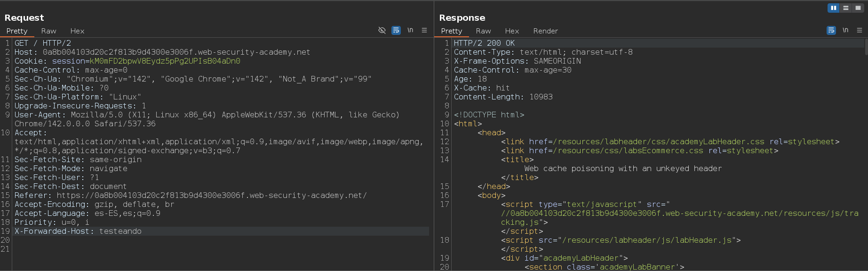Viewport: 868px width, 271px height.
Task: Open Request options hamburger menu
Action: [424, 30]
